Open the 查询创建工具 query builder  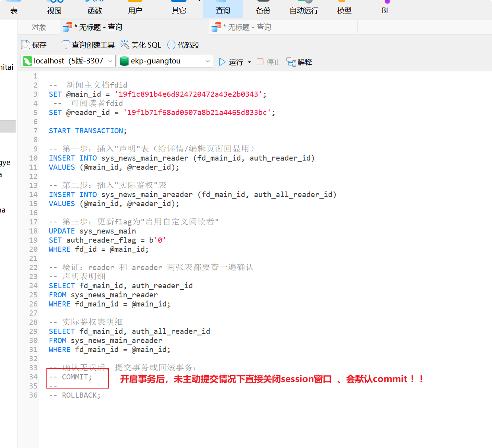click(x=88, y=45)
